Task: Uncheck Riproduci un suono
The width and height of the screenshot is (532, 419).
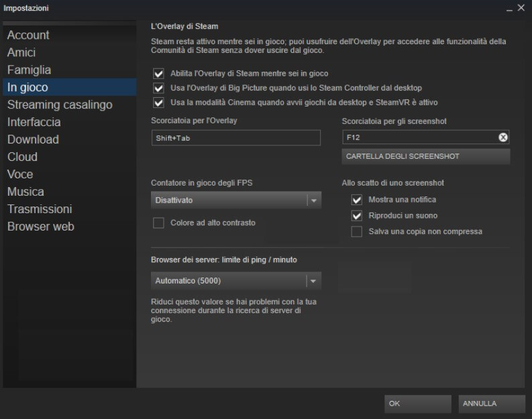Action: [357, 216]
